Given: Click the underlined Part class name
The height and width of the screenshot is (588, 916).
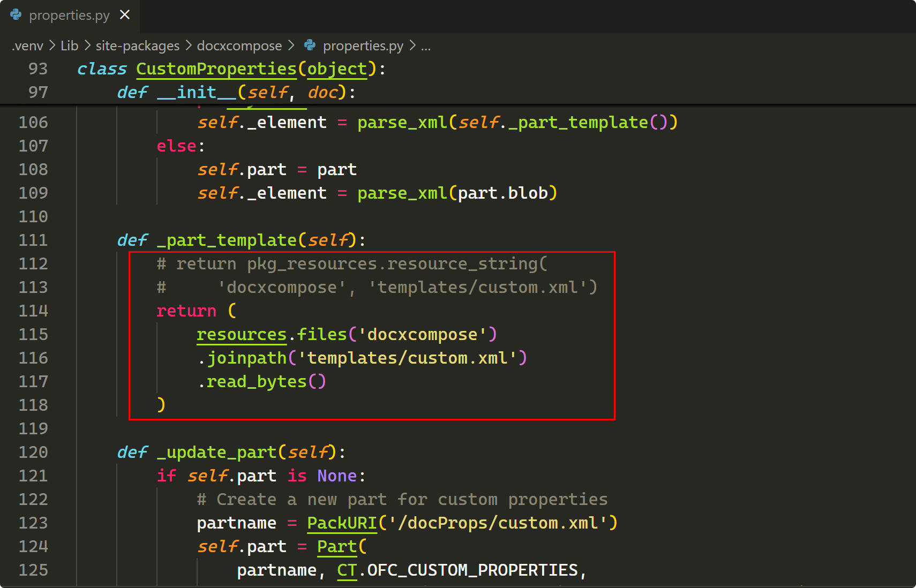Looking at the screenshot, I should tap(336, 547).
